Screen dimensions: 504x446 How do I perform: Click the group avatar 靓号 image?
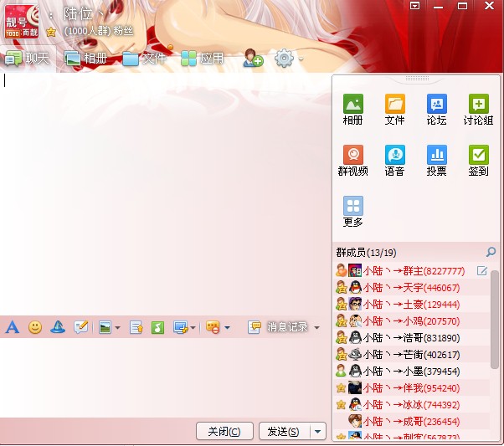click(x=22, y=22)
